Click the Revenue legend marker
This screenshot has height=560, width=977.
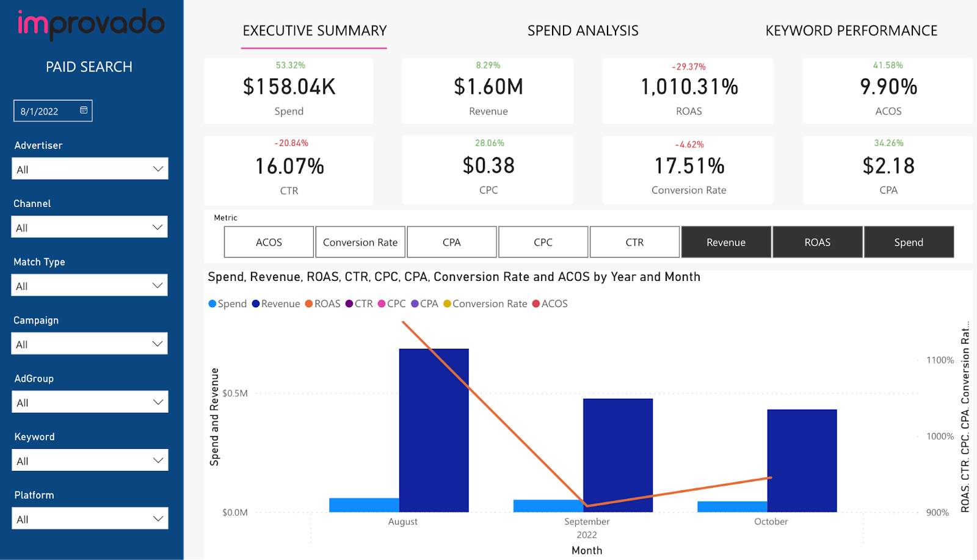(x=255, y=304)
